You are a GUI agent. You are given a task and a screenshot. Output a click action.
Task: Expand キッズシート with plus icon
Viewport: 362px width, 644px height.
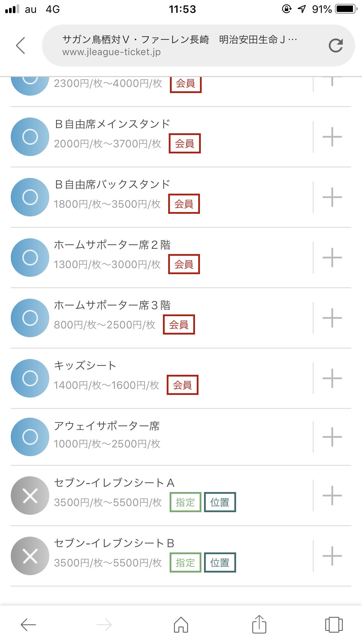point(332,378)
